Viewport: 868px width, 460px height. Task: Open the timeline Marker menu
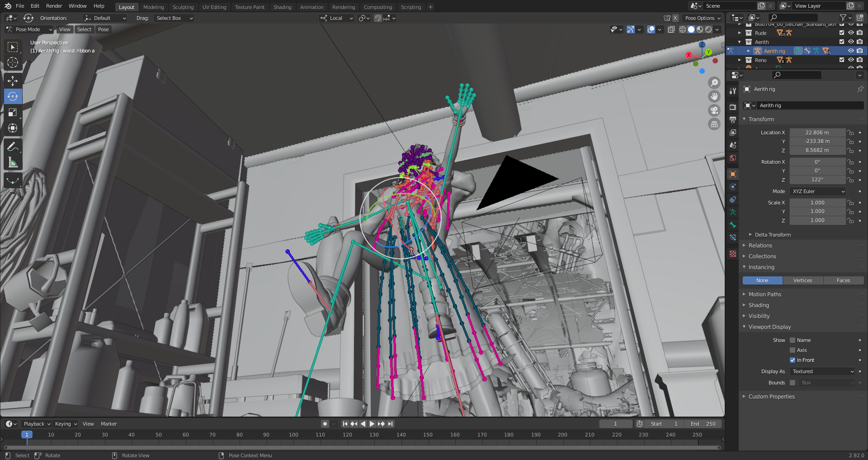(x=108, y=424)
